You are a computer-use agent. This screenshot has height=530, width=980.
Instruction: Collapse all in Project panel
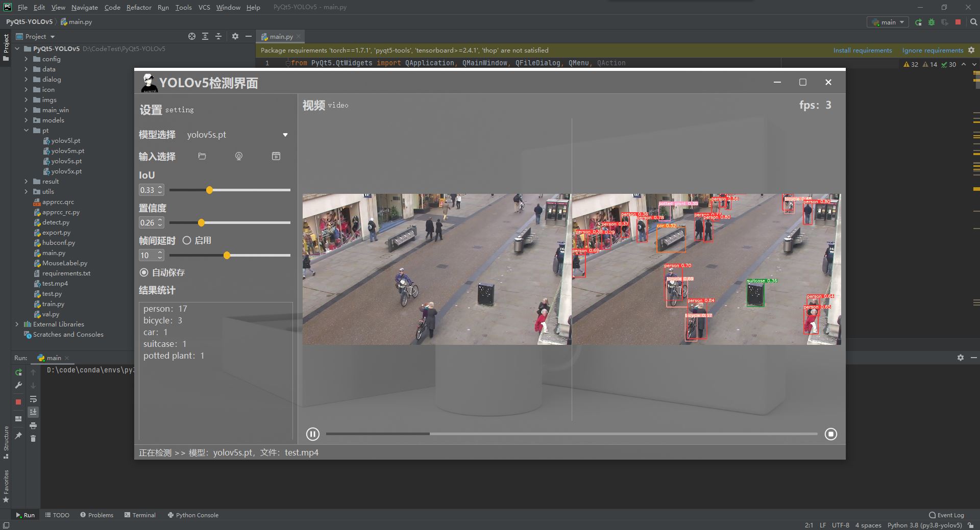coord(218,36)
